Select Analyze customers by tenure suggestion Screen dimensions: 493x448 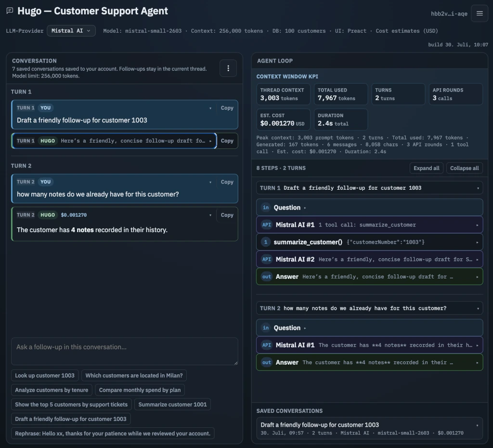52,390
